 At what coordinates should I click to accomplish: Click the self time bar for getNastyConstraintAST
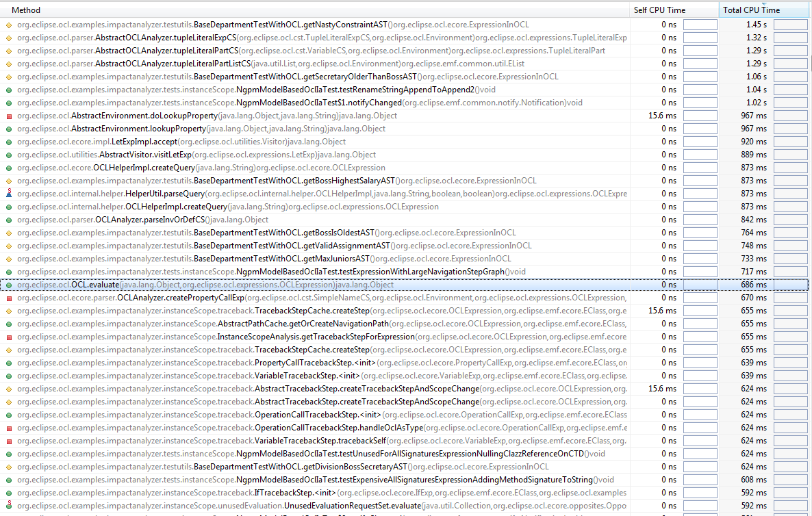coord(700,25)
